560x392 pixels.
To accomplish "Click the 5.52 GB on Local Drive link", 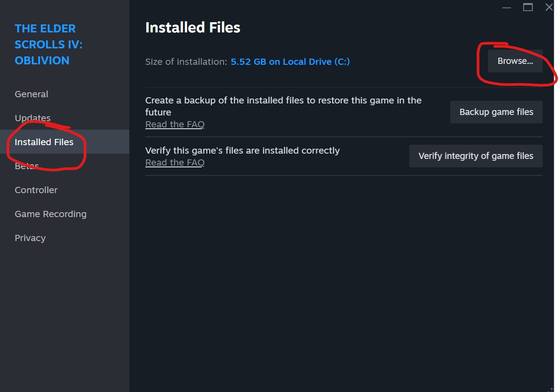I will pos(290,62).
